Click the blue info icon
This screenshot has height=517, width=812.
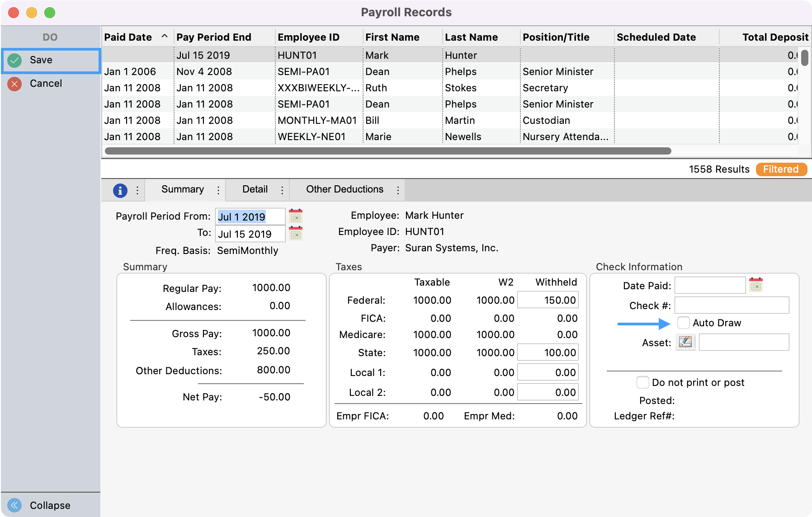pyautogui.click(x=120, y=190)
